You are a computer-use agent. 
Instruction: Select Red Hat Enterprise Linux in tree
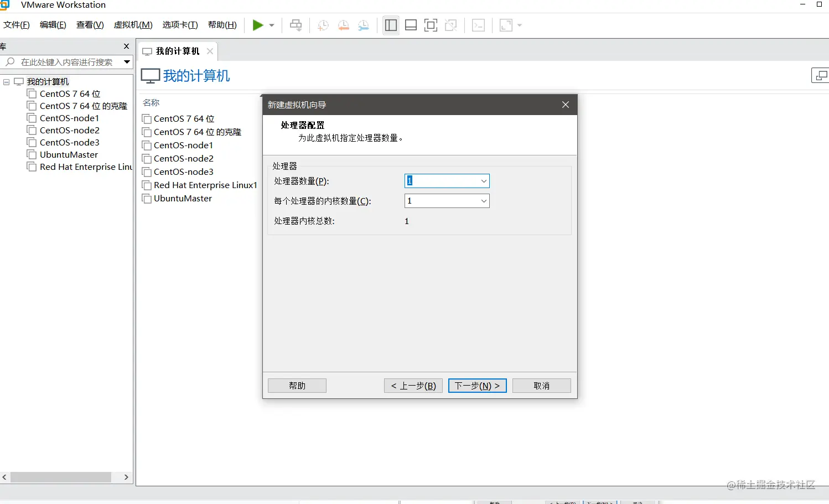pyautogui.click(x=86, y=167)
